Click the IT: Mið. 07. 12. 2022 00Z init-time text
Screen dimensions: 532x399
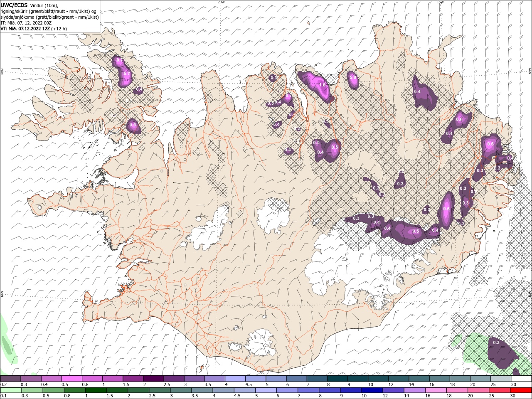pos(26,23)
